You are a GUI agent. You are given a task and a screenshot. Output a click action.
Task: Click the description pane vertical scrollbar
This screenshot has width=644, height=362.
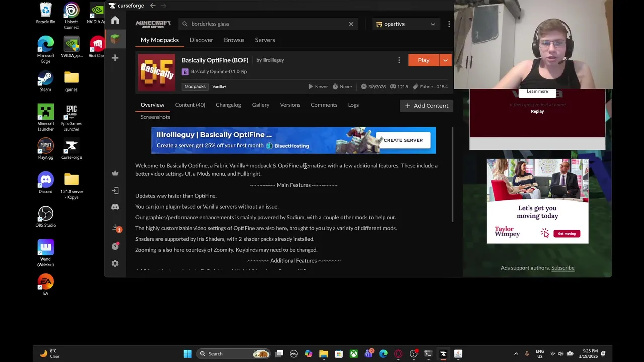point(452,173)
